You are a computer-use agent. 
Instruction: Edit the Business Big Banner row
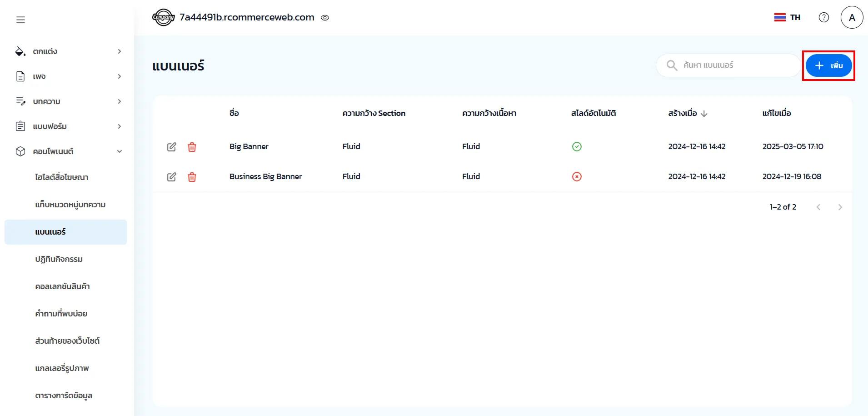coord(171,177)
